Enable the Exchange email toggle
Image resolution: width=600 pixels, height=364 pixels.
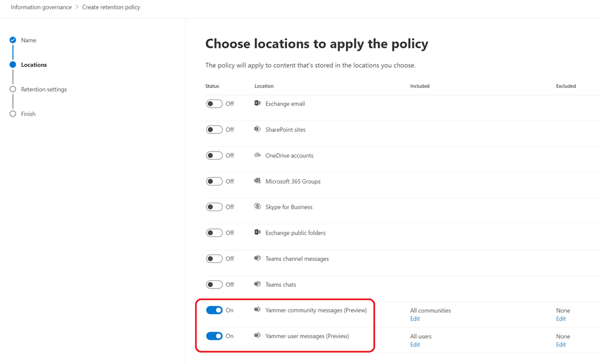pyautogui.click(x=214, y=104)
